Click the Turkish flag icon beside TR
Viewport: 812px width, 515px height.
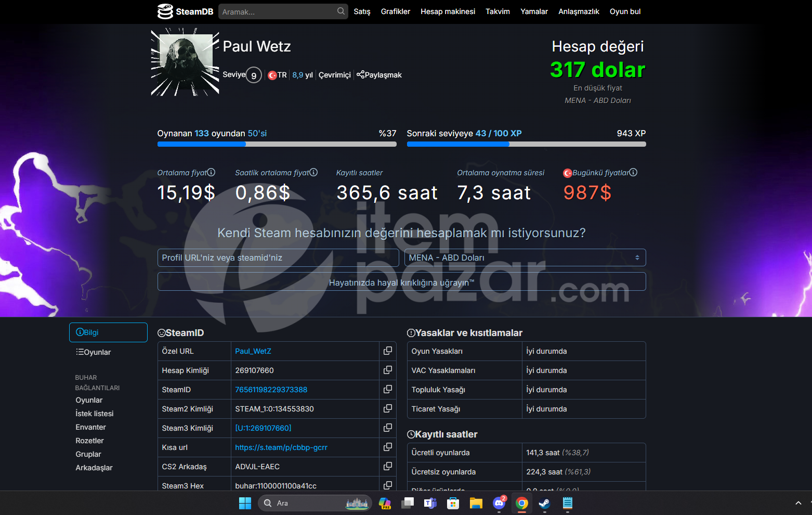pyautogui.click(x=272, y=75)
